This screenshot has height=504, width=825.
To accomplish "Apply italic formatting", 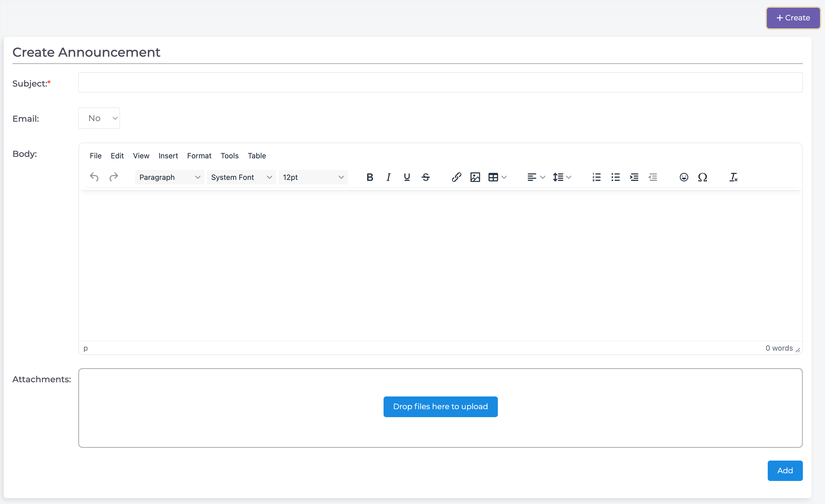I will point(388,177).
